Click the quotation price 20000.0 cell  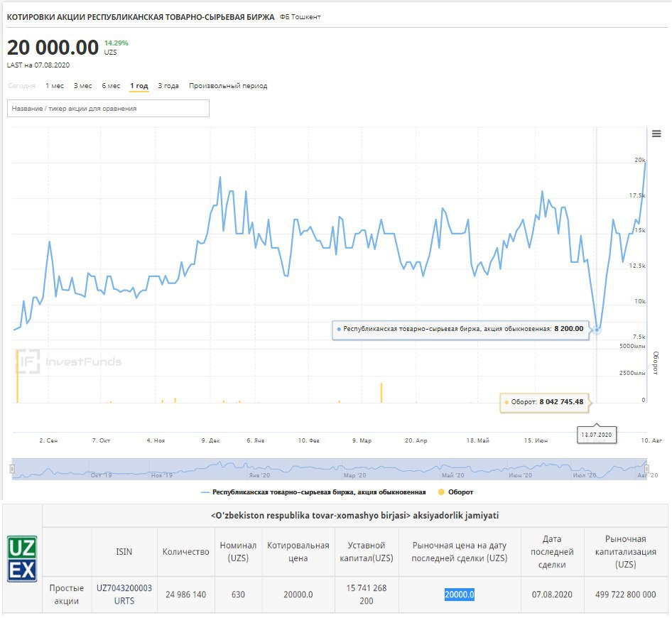click(x=298, y=595)
